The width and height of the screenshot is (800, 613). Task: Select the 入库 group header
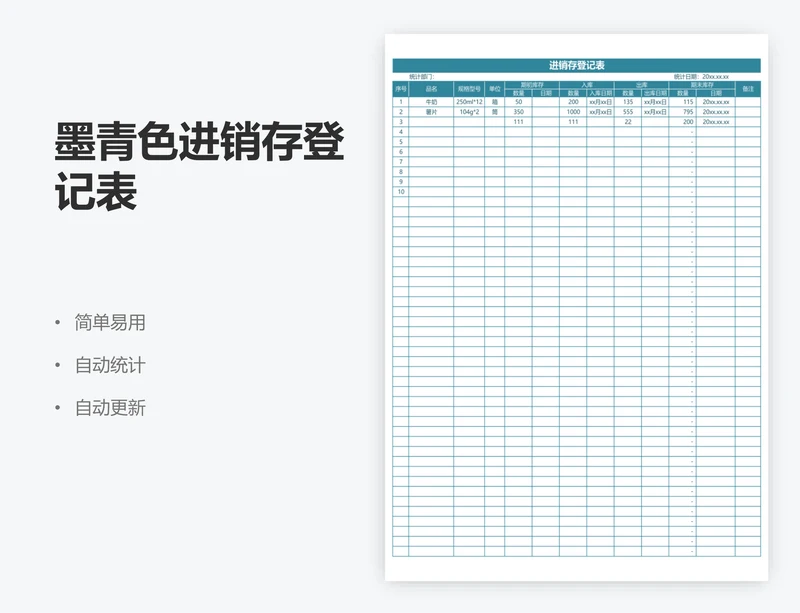pos(587,85)
